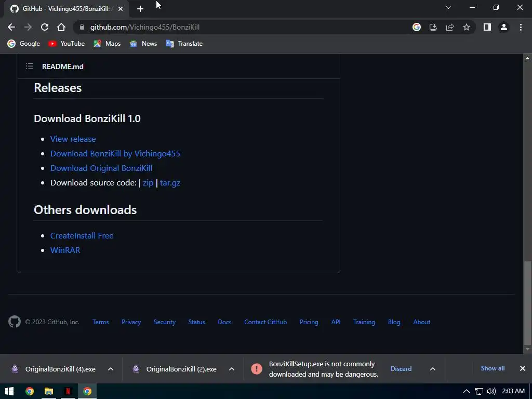This screenshot has width=532, height=399.
Task: Open the Security footer link
Action: tap(165, 322)
